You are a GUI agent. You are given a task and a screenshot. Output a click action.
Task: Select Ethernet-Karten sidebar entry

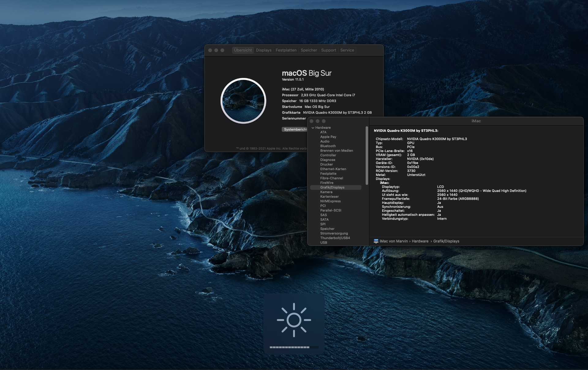coord(333,169)
